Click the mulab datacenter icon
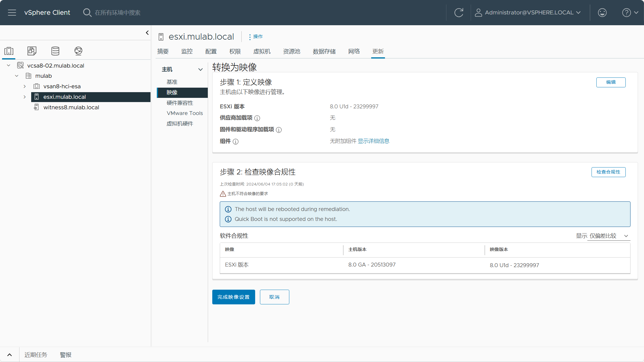Viewport: 644px width, 362px height. pos(28,76)
